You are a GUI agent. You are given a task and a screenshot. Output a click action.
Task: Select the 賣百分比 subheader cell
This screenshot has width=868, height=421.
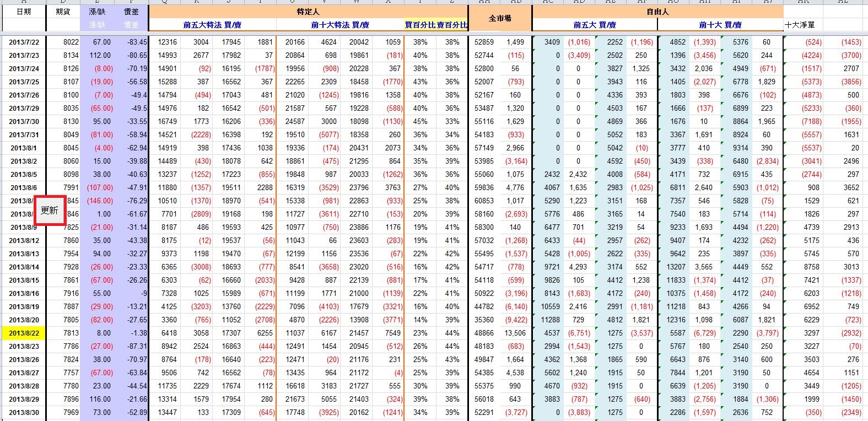[x=452, y=25]
